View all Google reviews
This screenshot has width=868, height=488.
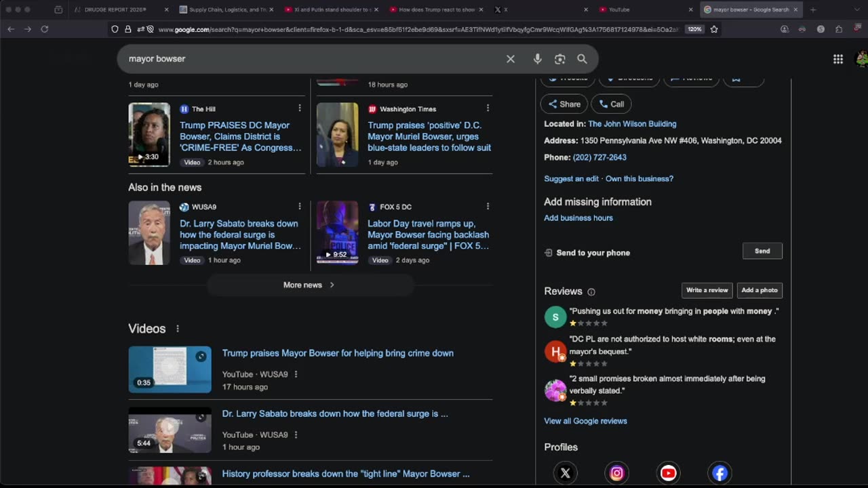click(585, 421)
